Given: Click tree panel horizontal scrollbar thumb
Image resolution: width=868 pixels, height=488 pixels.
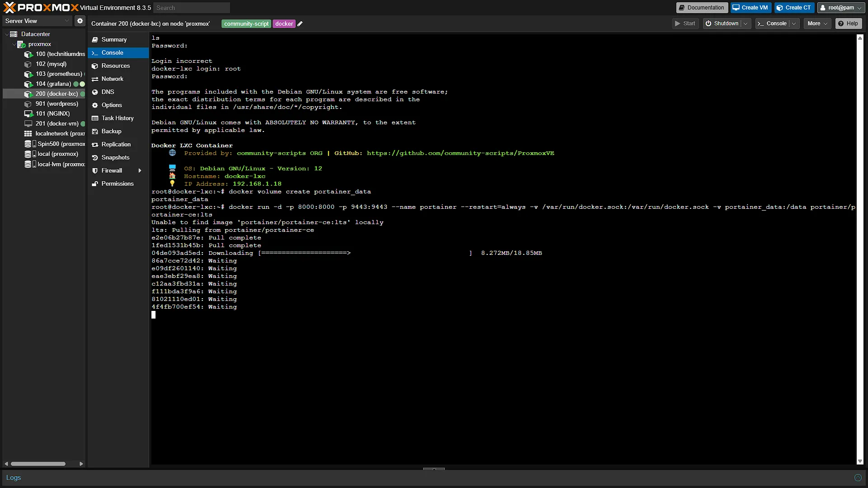Looking at the screenshot, I should (x=38, y=464).
